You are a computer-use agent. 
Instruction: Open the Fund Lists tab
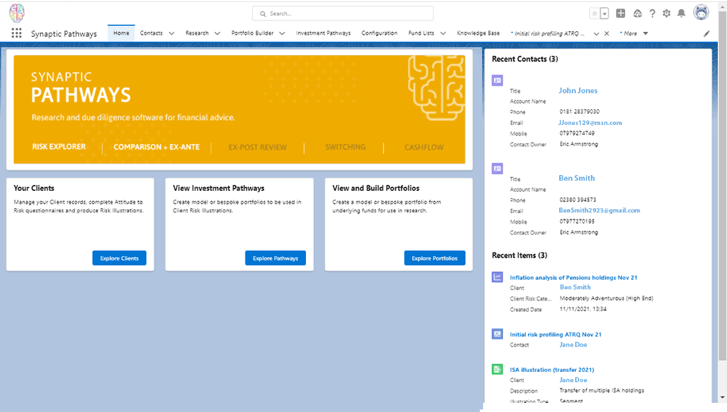[x=421, y=33]
